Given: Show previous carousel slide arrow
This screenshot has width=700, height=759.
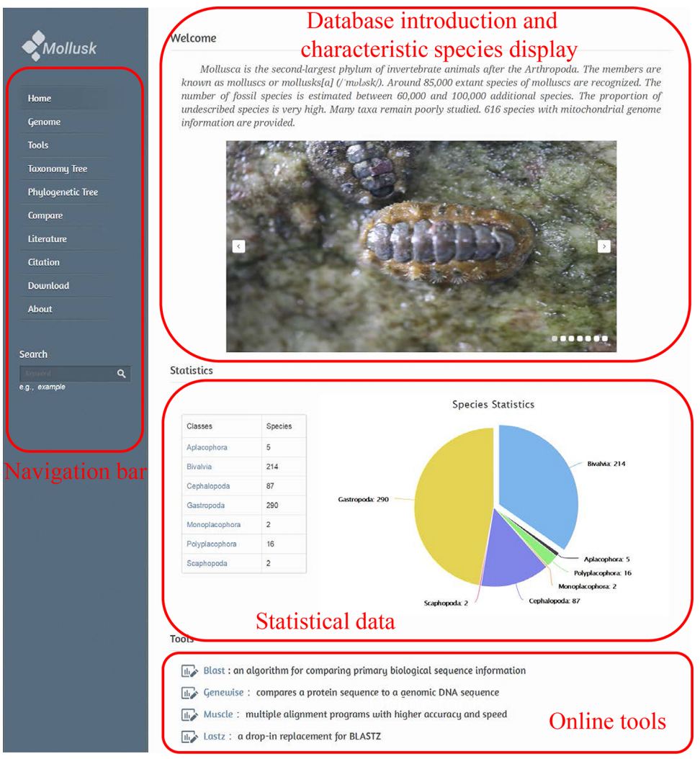Looking at the screenshot, I should [238, 246].
